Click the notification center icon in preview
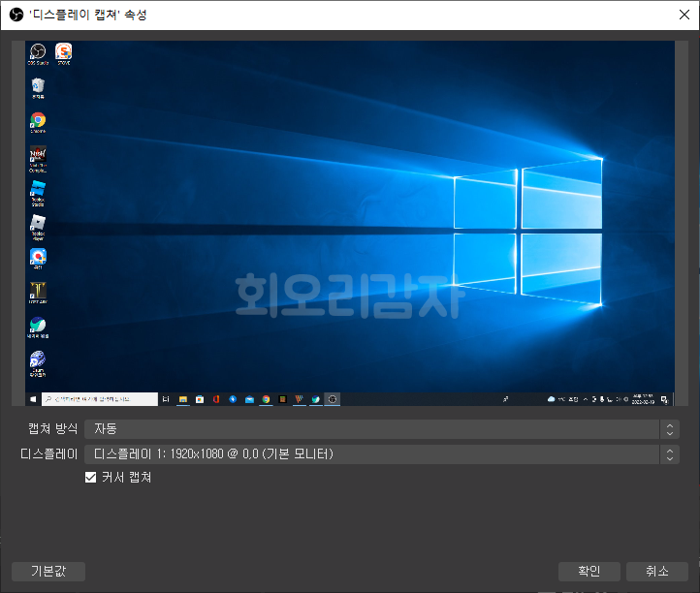 (664, 400)
